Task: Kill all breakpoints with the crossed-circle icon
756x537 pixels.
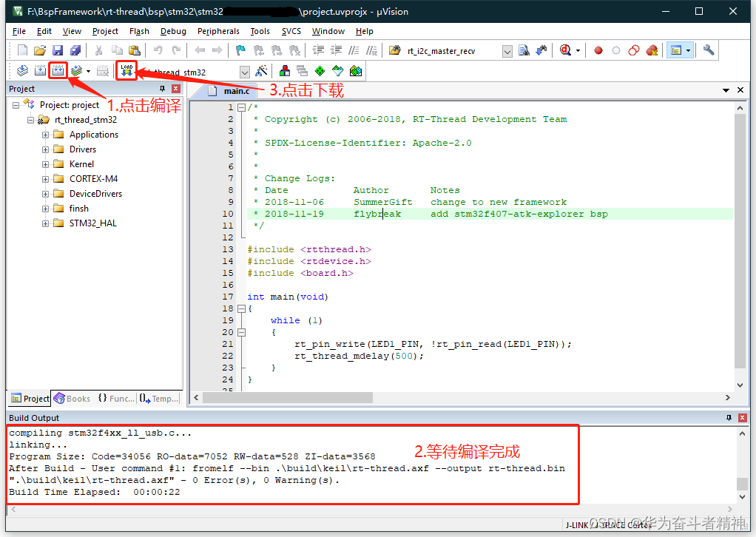Action: click(652, 50)
